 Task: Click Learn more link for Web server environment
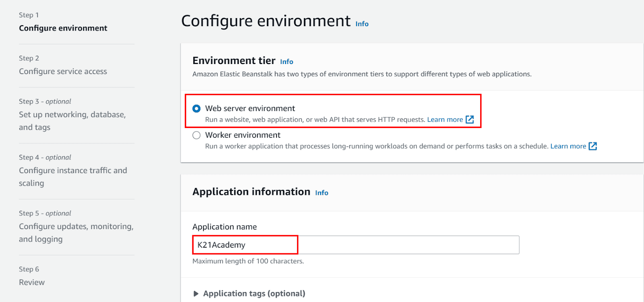(x=445, y=120)
